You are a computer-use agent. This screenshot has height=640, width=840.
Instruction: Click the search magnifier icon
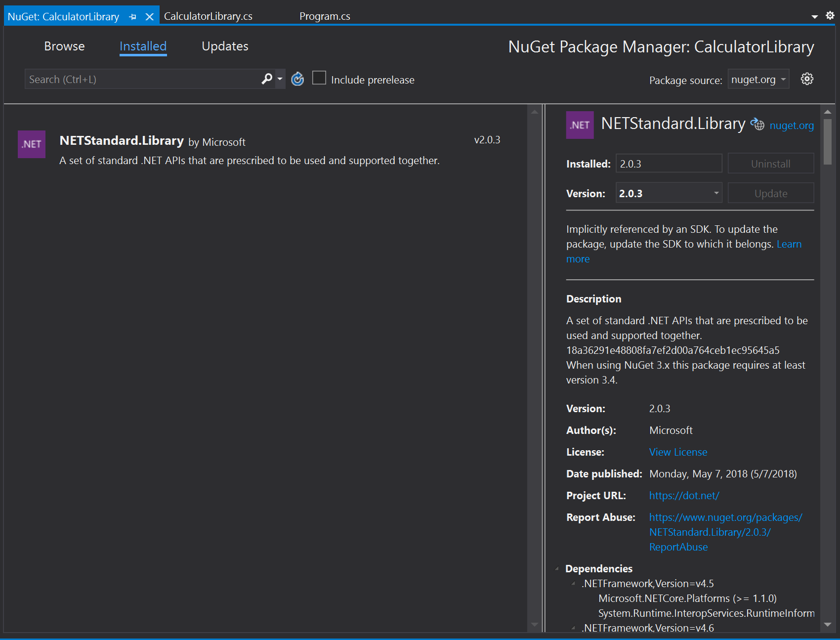coord(267,79)
